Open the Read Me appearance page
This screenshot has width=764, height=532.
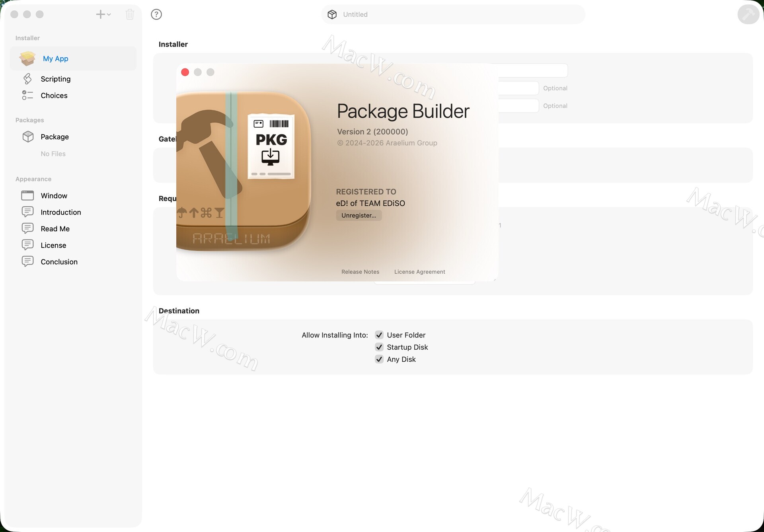coord(55,229)
